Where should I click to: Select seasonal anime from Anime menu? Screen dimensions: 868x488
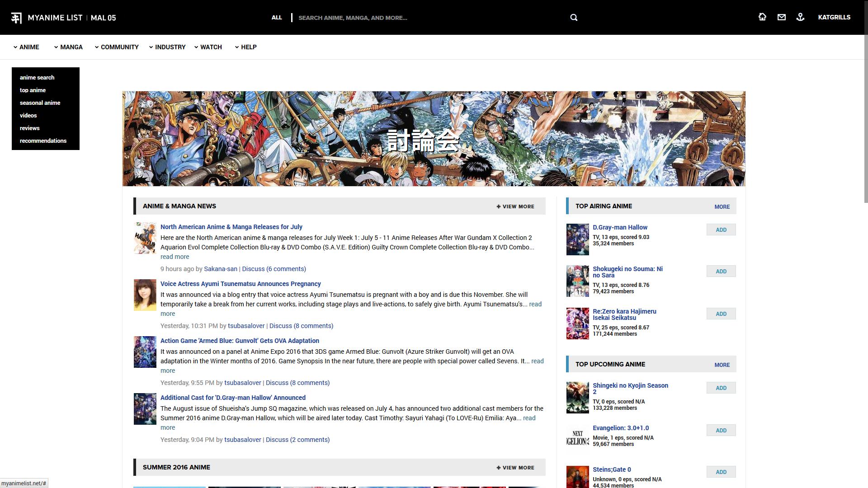(x=40, y=103)
